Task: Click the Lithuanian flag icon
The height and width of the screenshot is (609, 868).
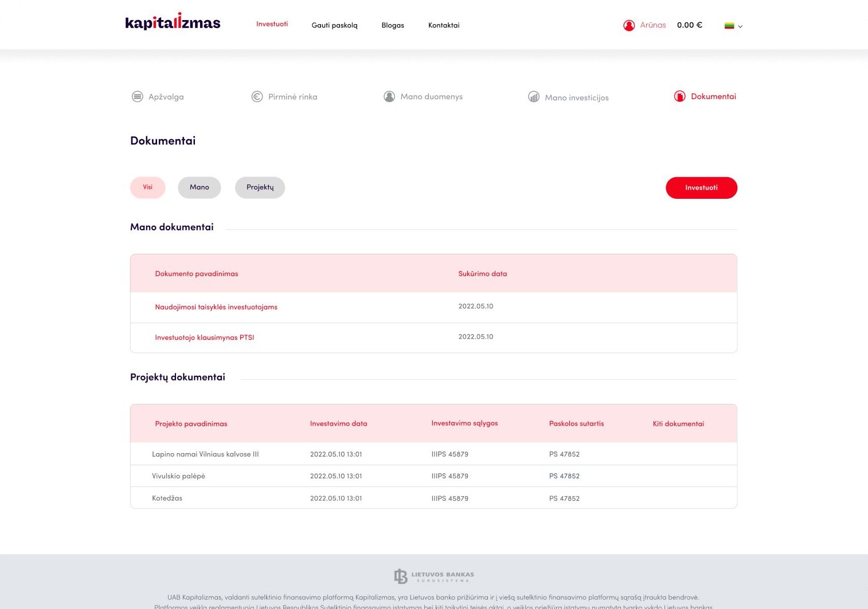Action: coord(729,26)
